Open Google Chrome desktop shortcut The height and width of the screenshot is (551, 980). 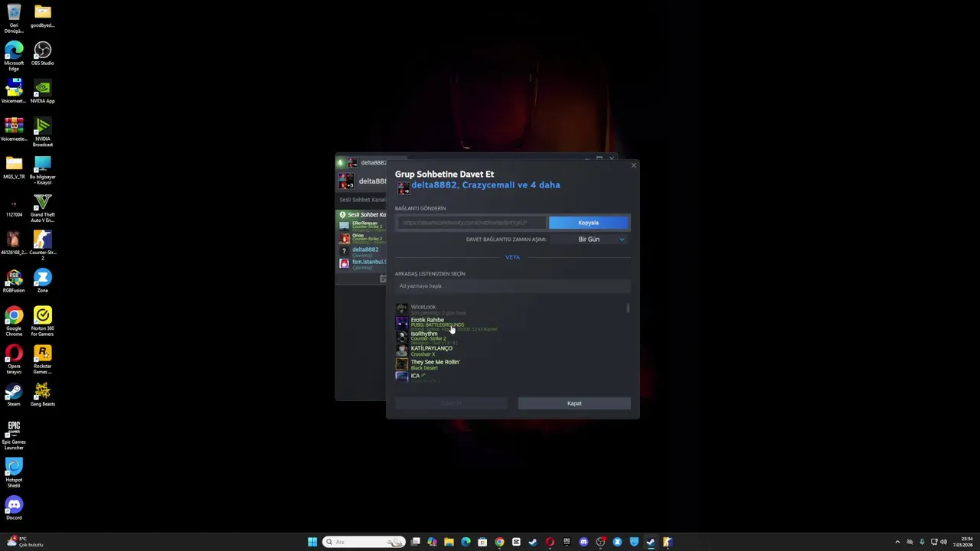pyautogui.click(x=14, y=321)
